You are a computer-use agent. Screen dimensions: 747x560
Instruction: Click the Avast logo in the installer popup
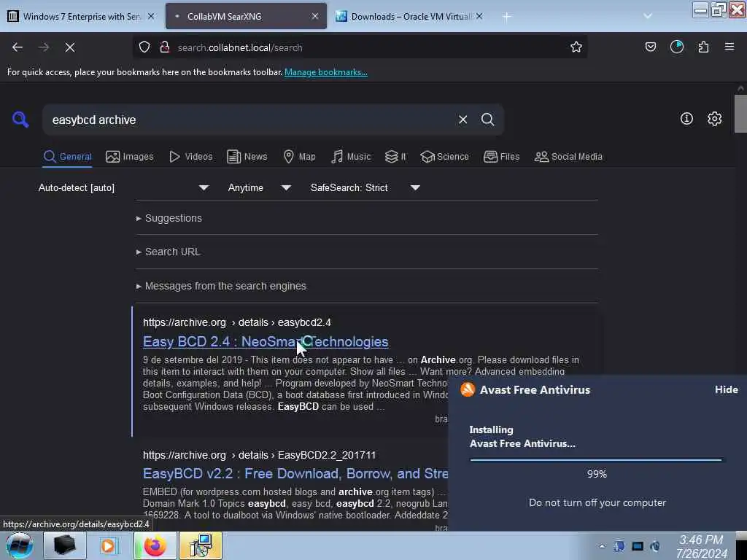(x=468, y=389)
